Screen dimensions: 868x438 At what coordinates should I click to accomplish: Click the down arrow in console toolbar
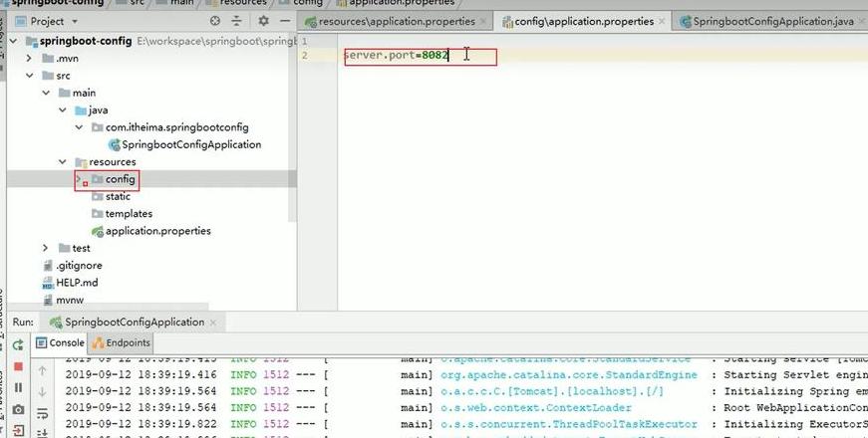[x=42, y=392]
